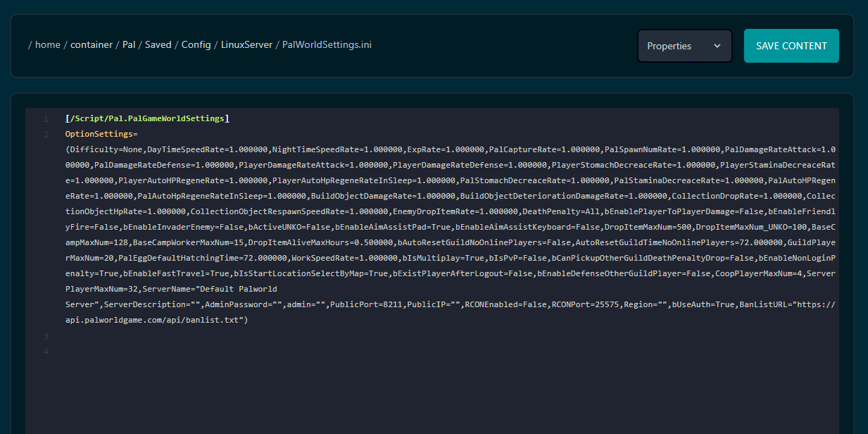Click the ServerName="Default Palworld text

(x=210, y=289)
